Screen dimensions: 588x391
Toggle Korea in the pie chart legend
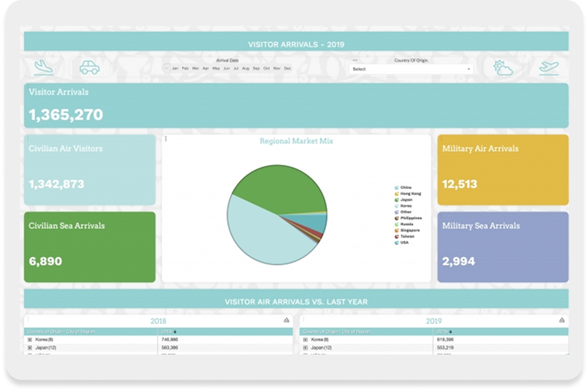point(406,206)
